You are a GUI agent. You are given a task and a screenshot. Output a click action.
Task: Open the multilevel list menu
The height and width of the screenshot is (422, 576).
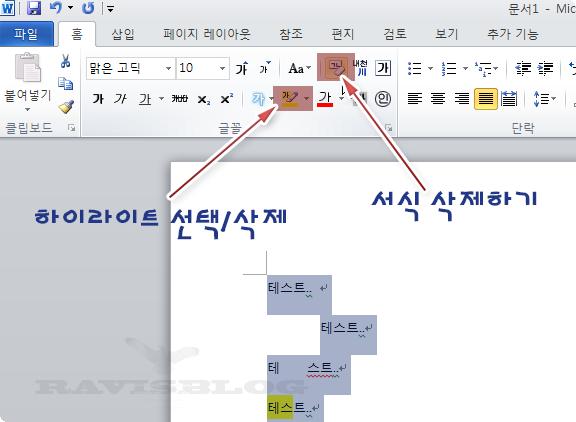(x=487, y=69)
